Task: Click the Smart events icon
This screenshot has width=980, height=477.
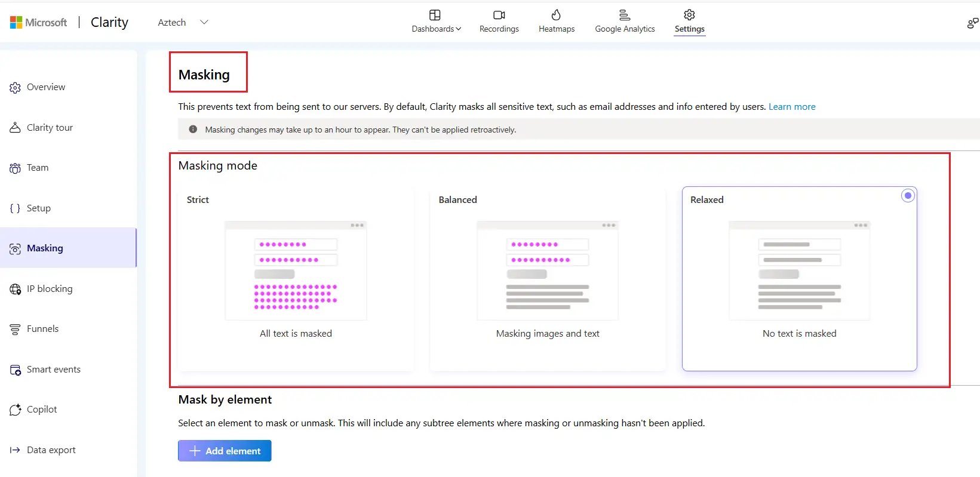Action: [x=16, y=370]
